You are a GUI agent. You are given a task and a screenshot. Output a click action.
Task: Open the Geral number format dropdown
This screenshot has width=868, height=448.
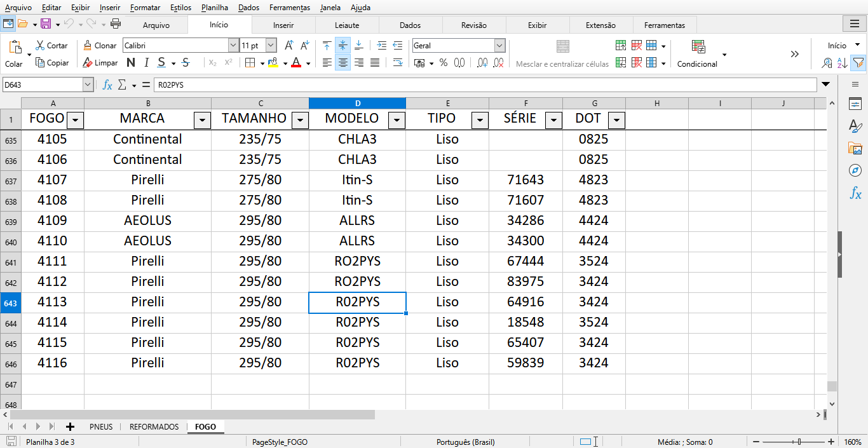[x=499, y=46]
